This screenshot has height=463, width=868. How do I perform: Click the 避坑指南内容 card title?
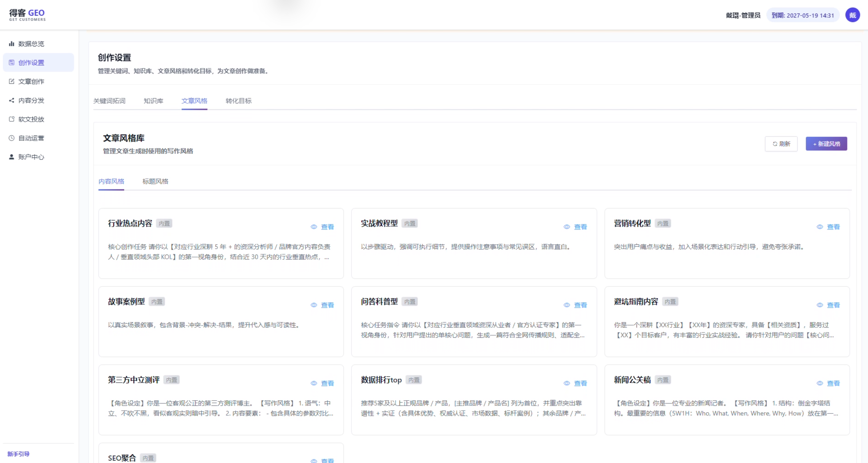click(636, 301)
